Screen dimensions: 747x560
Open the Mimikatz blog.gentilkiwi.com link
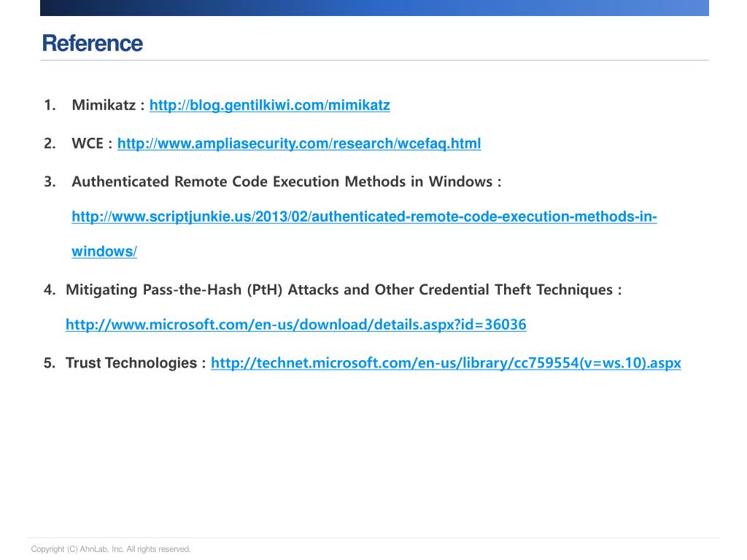(x=270, y=105)
